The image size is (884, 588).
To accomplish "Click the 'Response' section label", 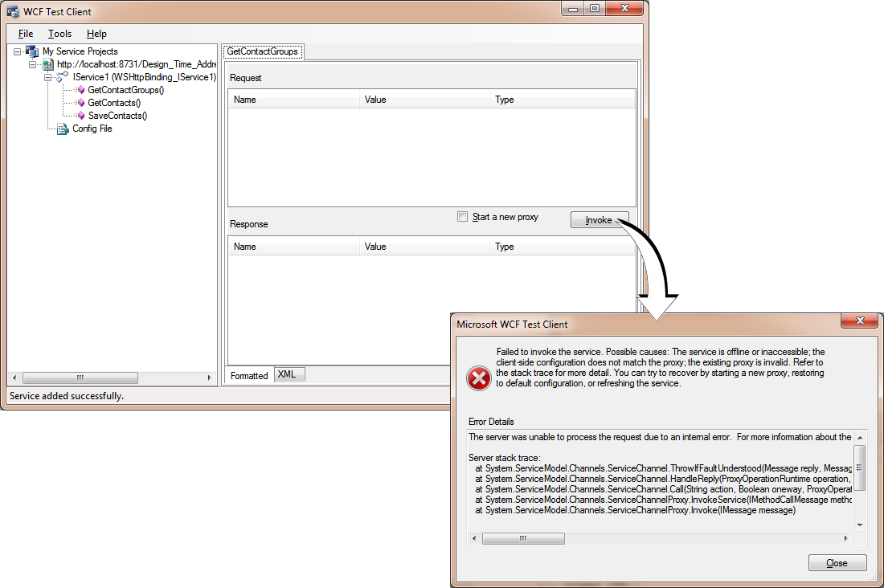I will pyautogui.click(x=248, y=224).
